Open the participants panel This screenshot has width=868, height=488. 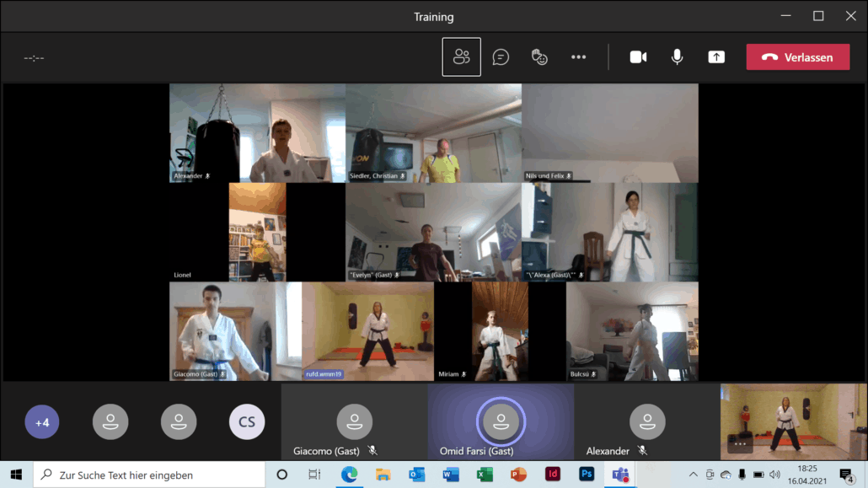(461, 57)
